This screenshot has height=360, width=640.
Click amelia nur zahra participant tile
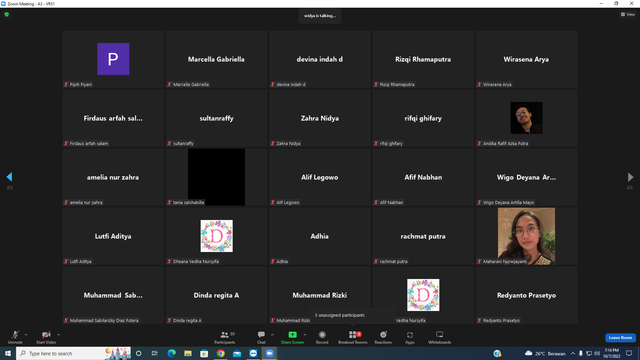pyautogui.click(x=113, y=177)
